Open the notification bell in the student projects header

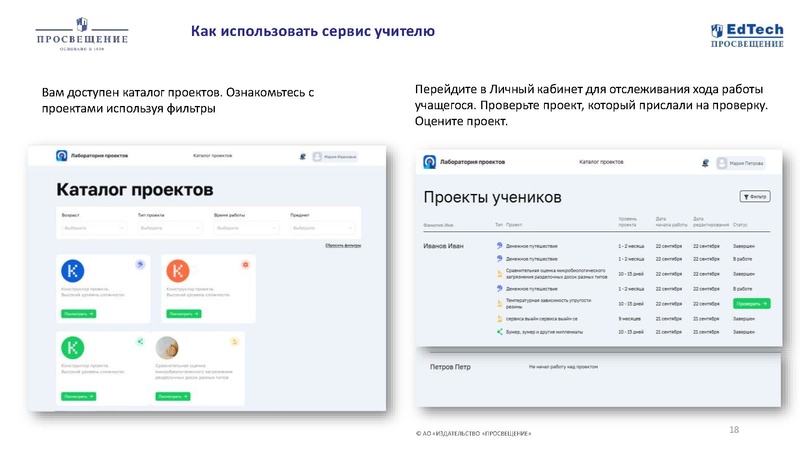[705, 163]
